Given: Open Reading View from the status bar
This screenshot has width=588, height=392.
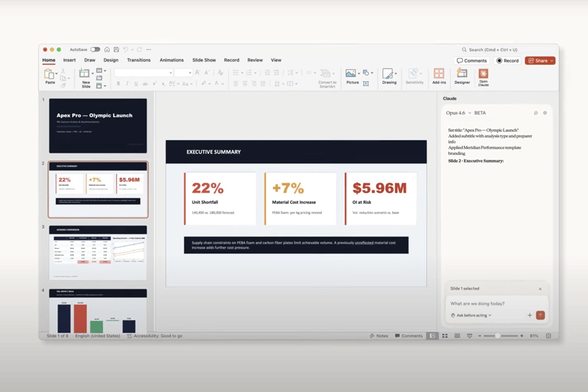Looking at the screenshot, I should (x=458, y=336).
